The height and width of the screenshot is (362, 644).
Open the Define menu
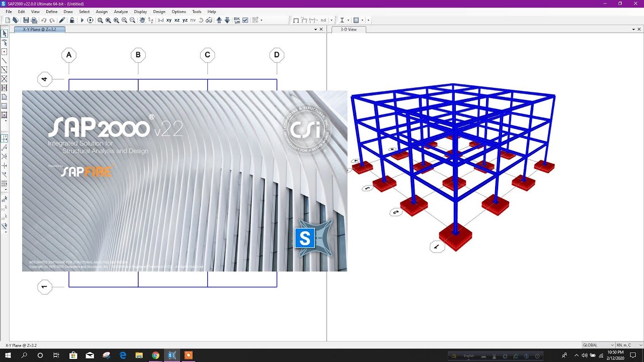click(x=52, y=12)
